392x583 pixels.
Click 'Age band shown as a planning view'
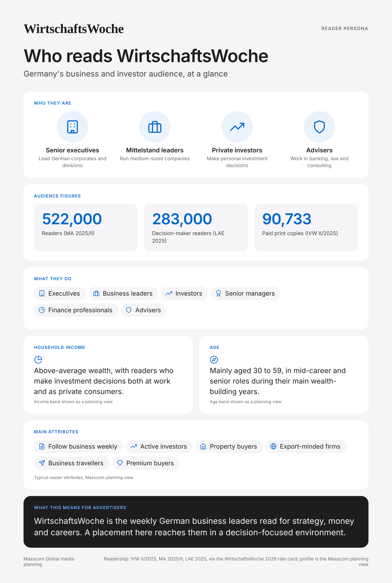coord(245,402)
